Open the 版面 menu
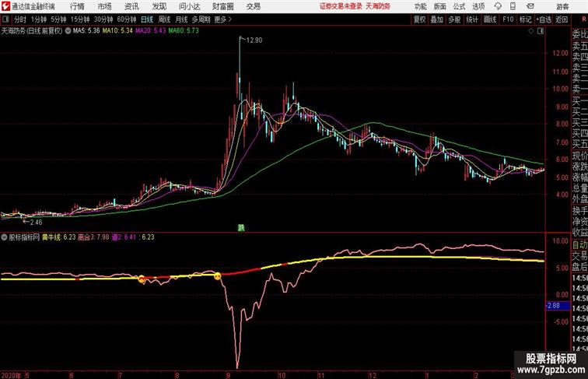 [x=440, y=6]
